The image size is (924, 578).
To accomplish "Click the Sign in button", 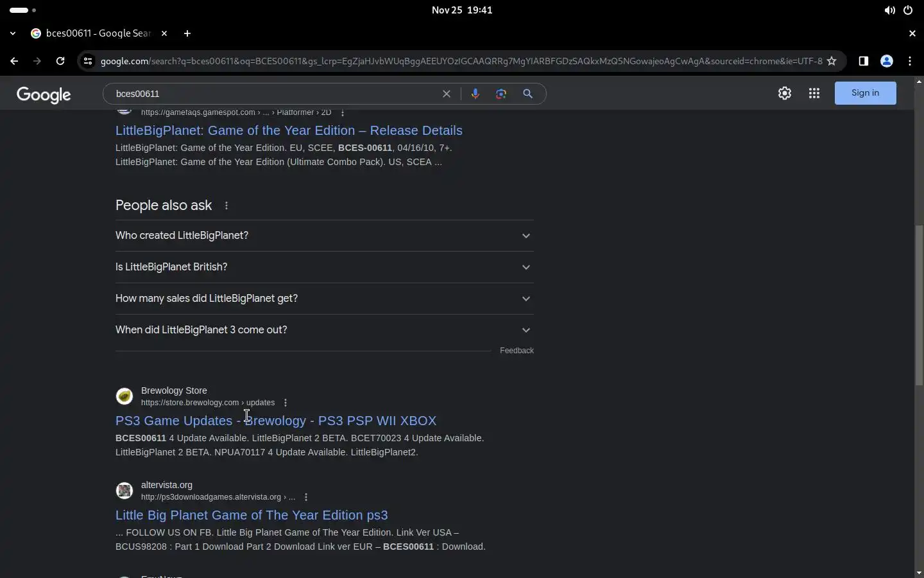I will (x=866, y=93).
